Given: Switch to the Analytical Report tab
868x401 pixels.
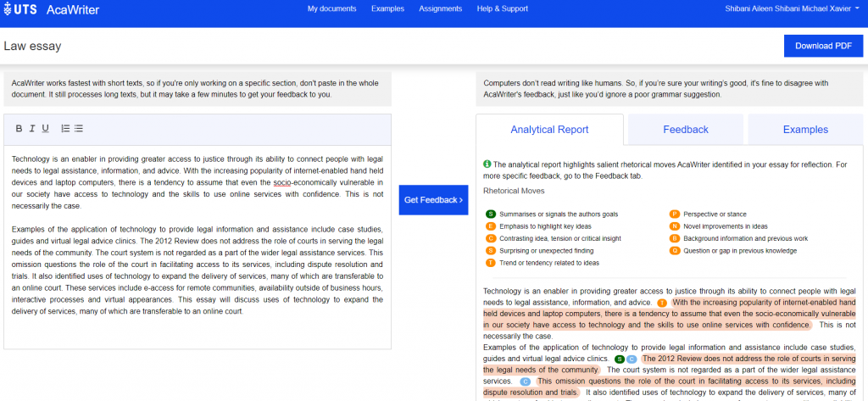Looking at the screenshot, I should coord(549,130).
